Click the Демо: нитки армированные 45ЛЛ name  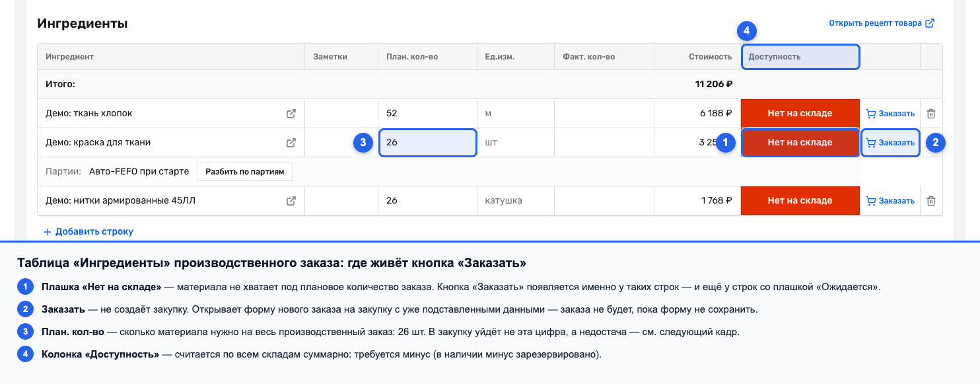[120, 201]
